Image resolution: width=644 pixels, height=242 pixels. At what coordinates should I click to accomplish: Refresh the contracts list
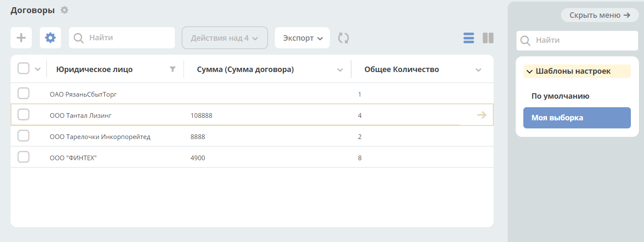(343, 38)
